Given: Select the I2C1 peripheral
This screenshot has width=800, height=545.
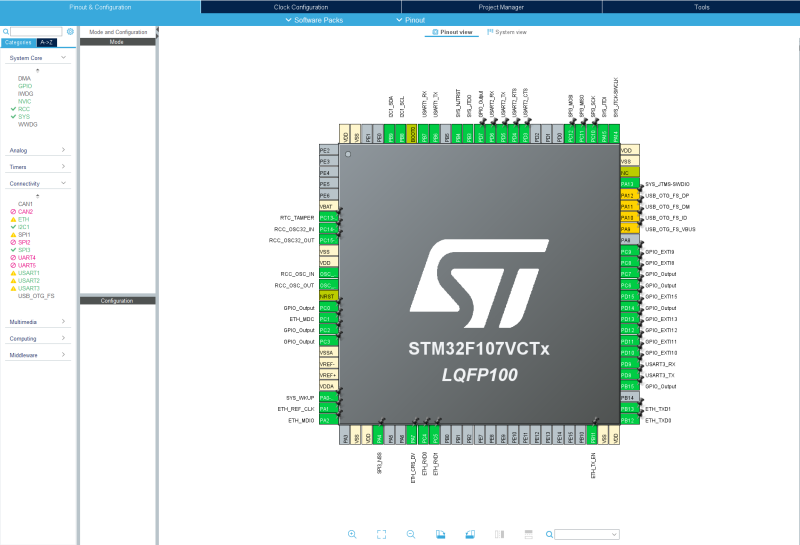Looking at the screenshot, I should point(23,227).
